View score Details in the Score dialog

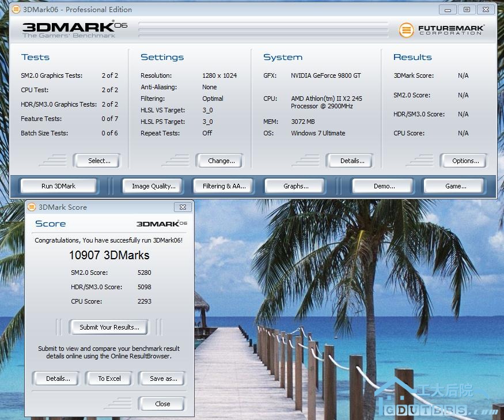[x=58, y=379]
